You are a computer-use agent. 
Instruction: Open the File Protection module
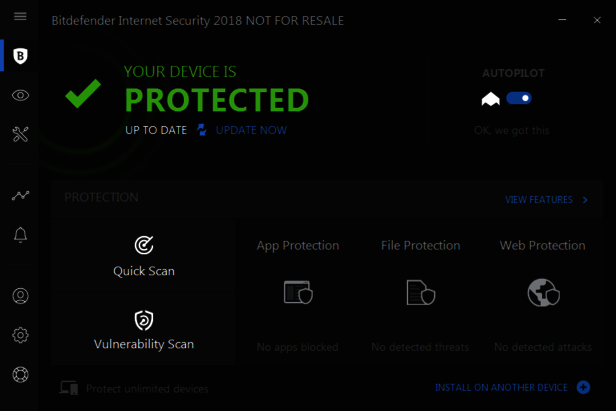tap(420, 292)
